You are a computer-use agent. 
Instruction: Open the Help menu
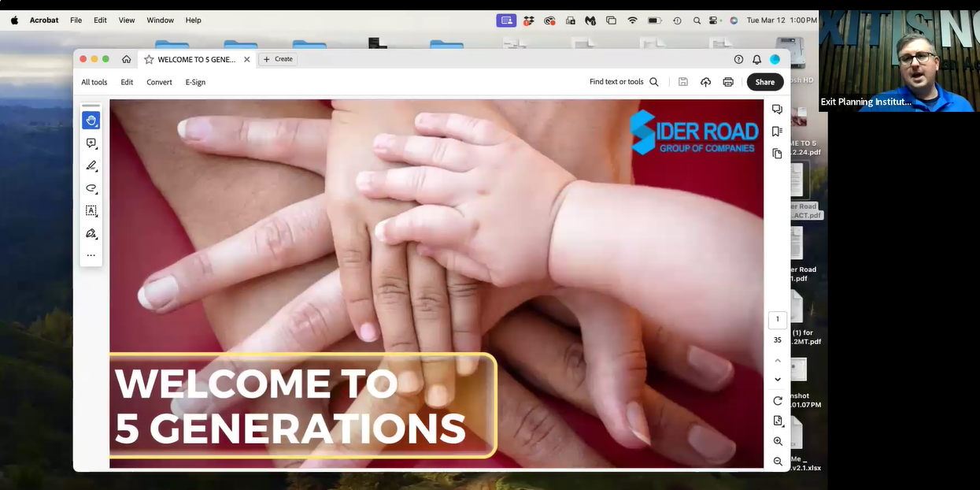click(194, 20)
